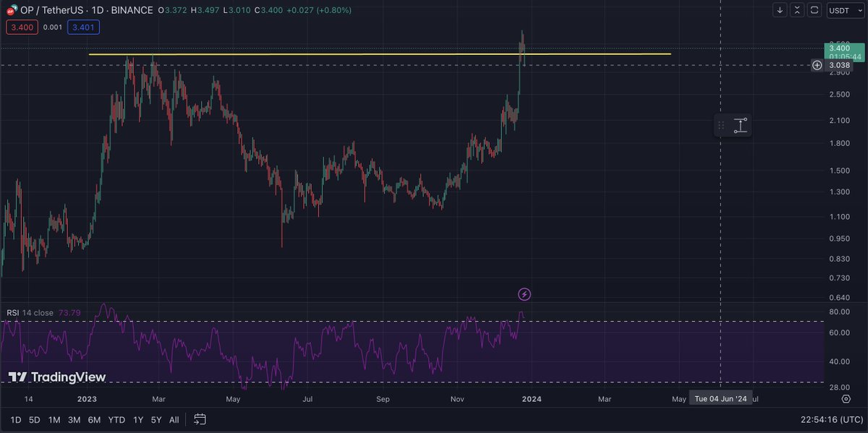Click the 2.500 price axis label

coord(840,95)
